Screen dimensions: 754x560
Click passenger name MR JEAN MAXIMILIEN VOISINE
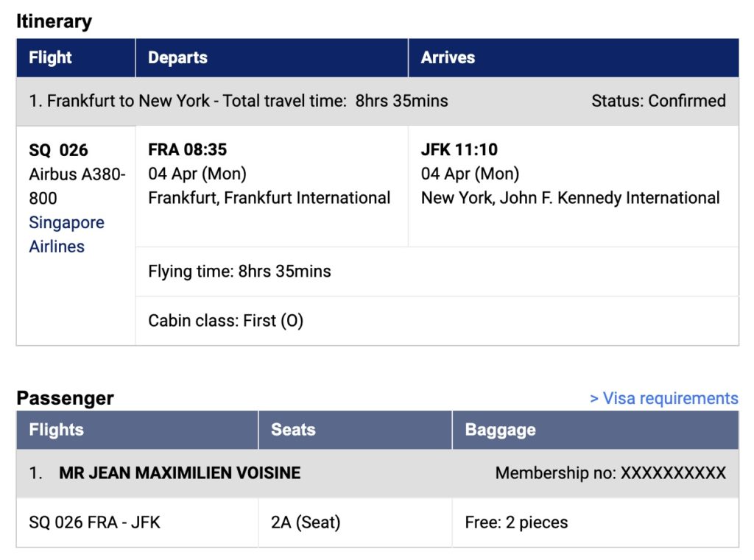pyautogui.click(x=180, y=472)
